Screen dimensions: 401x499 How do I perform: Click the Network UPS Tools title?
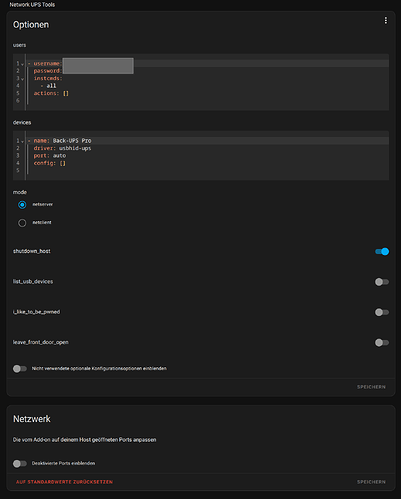tap(32, 5)
